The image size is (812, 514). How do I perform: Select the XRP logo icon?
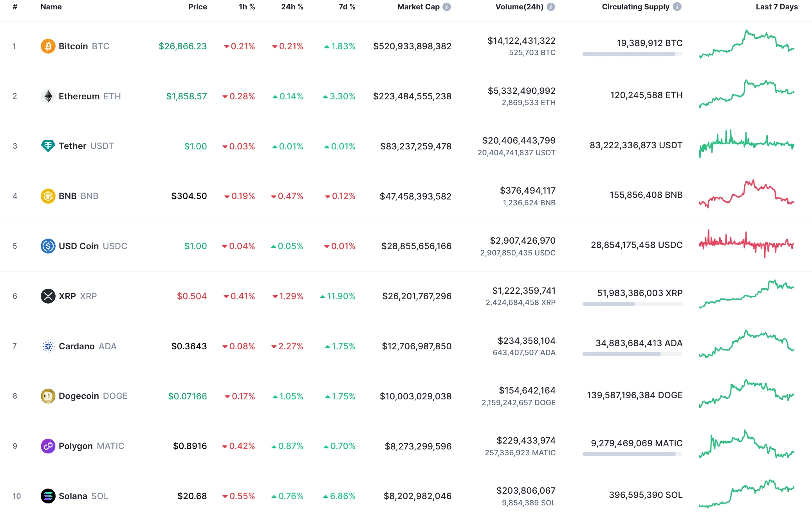pyautogui.click(x=48, y=296)
